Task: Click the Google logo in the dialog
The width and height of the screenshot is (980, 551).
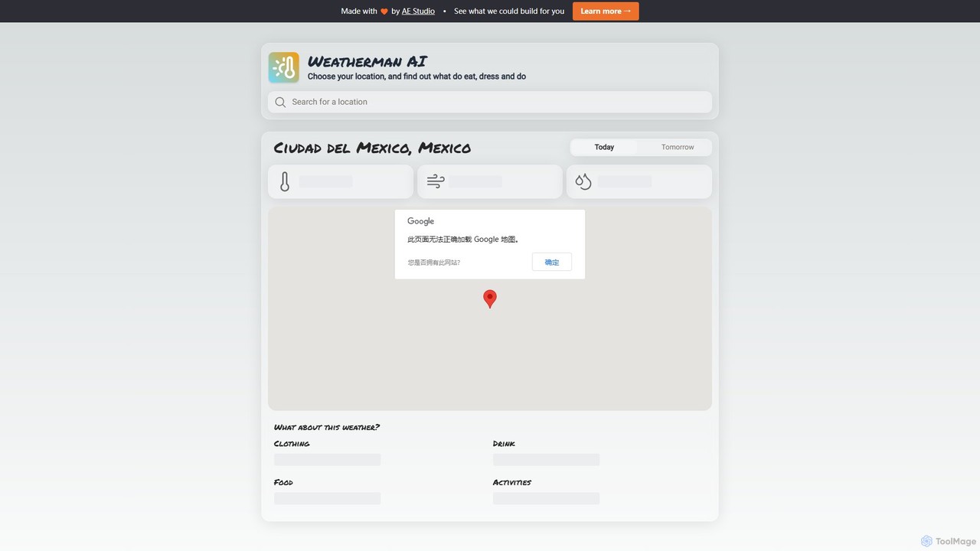Action: coord(420,221)
